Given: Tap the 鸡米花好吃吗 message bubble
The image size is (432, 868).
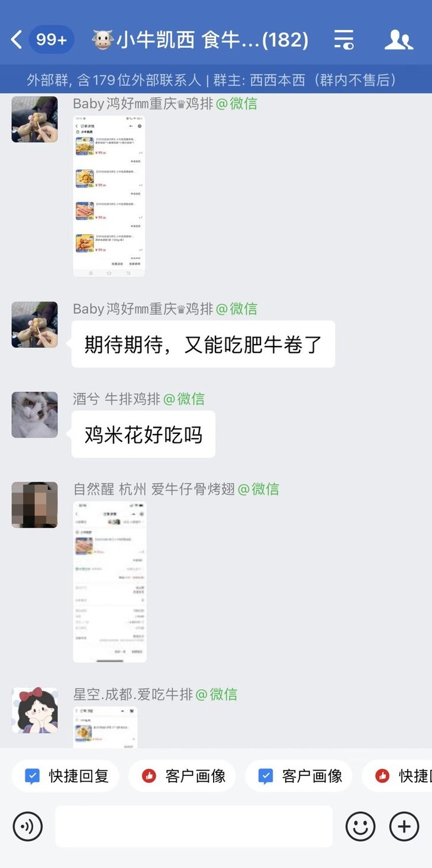Looking at the screenshot, I should pyautogui.click(x=143, y=435).
